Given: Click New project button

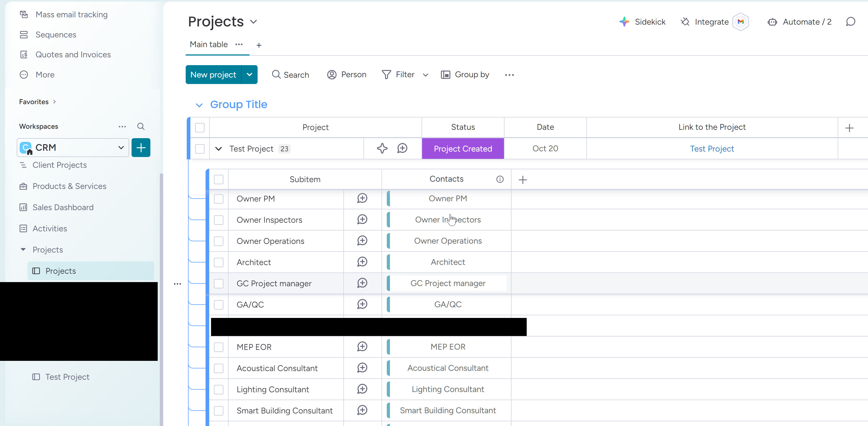Looking at the screenshot, I should (213, 75).
